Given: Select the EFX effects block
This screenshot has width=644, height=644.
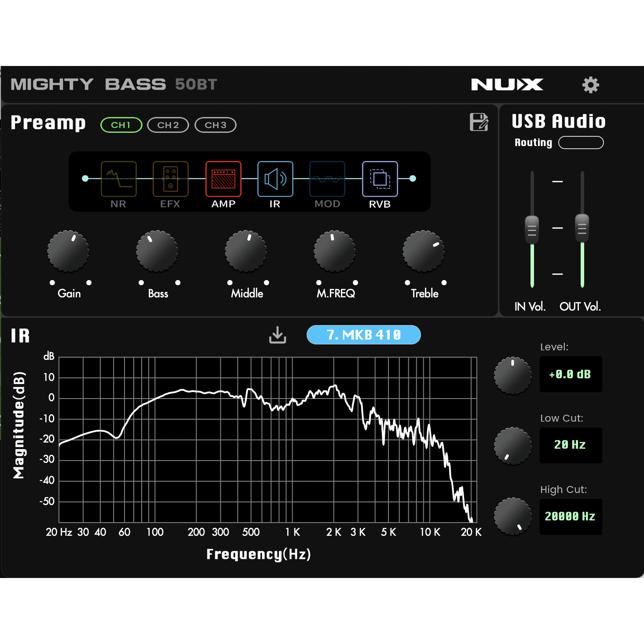Looking at the screenshot, I should pos(171,179).
